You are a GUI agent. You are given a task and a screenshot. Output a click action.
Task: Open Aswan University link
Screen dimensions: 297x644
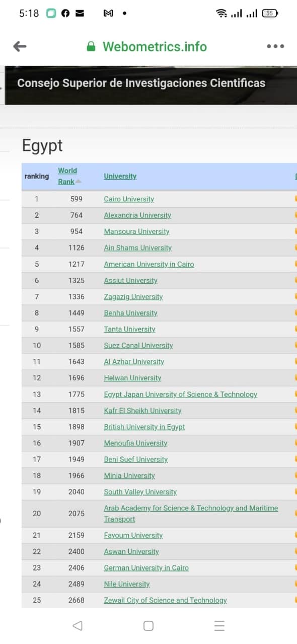pyautogui.click(x=131, y=551)
